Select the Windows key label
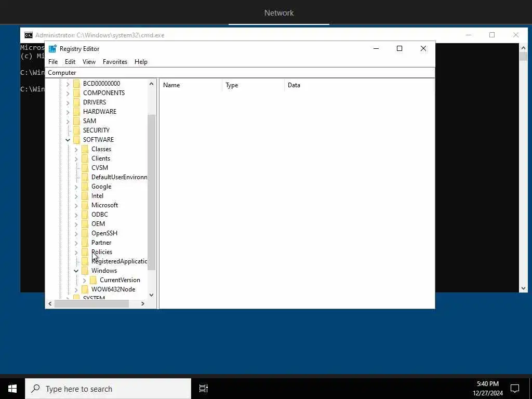Screen dimensions: 532x399 (104, 270)
